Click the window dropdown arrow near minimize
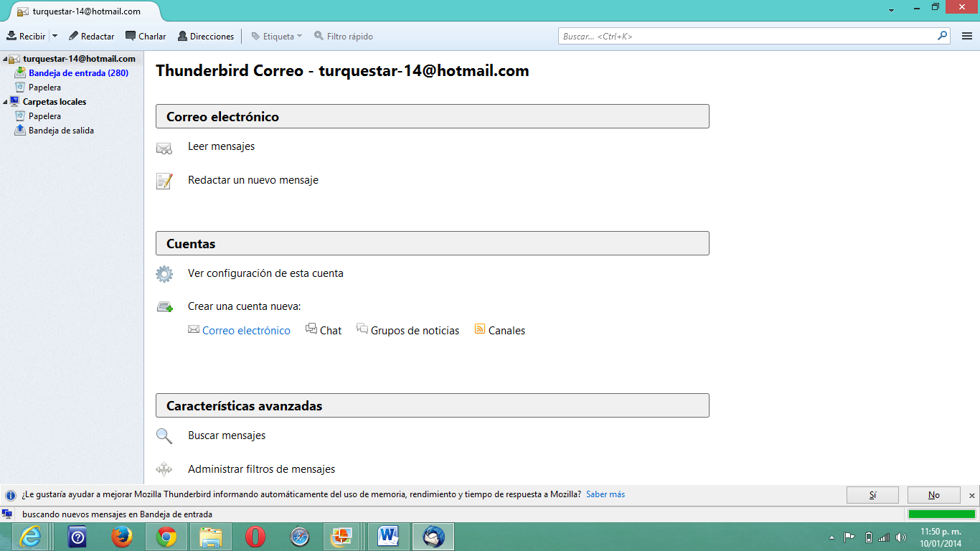Screen dimensions: 980x551 [891, 11]
